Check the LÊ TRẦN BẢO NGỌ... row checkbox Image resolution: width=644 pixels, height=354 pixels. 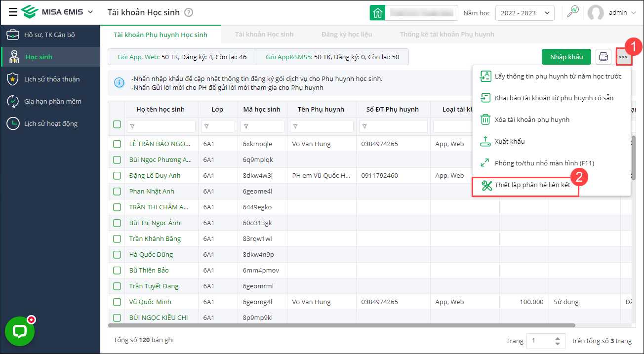coord(117,144)
